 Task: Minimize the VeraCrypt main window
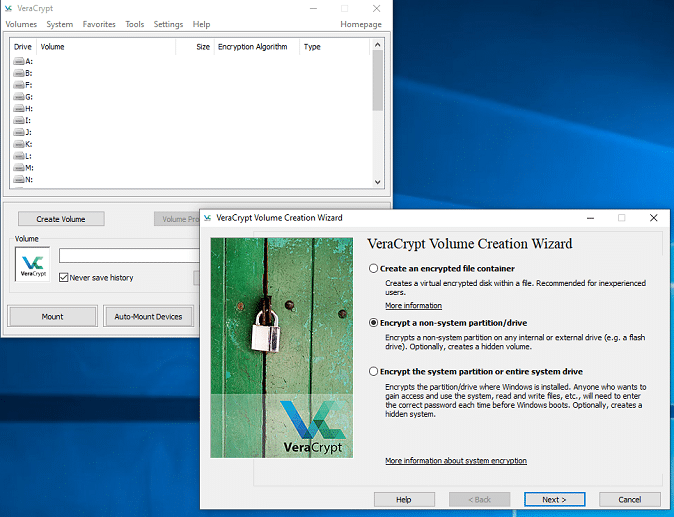pyautogui.click(x=313, y=9)
